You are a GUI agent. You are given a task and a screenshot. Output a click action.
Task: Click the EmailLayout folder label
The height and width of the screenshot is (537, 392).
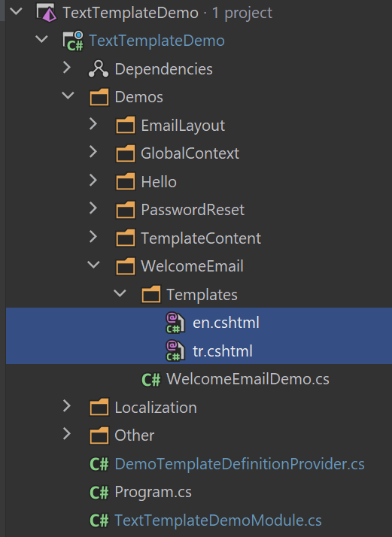click(183, 126)
